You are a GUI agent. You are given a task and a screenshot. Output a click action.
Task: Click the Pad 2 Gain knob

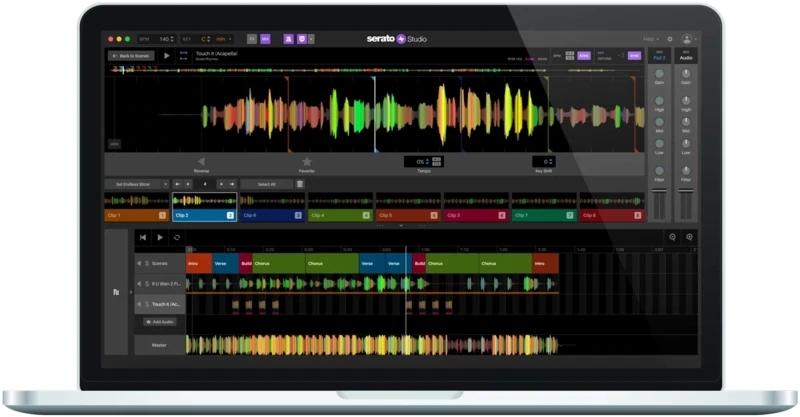(x=659, y=74)
